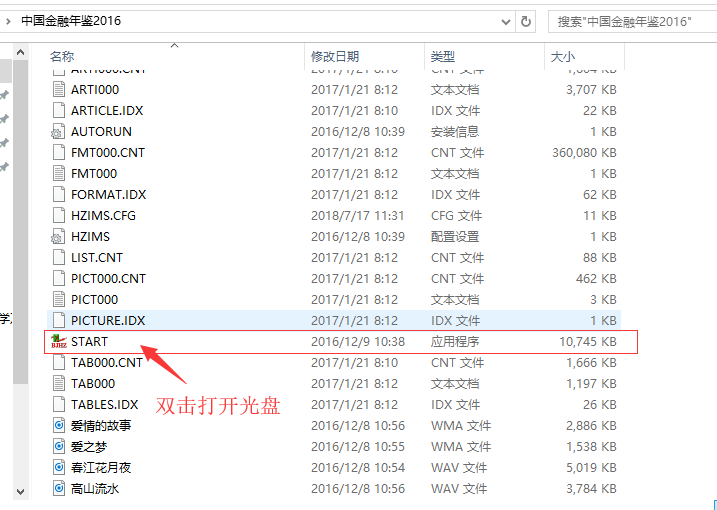This screenshot has width=717, height=510.
Task: Select the AUTORUN setup info icon
Action: [59, 132]
